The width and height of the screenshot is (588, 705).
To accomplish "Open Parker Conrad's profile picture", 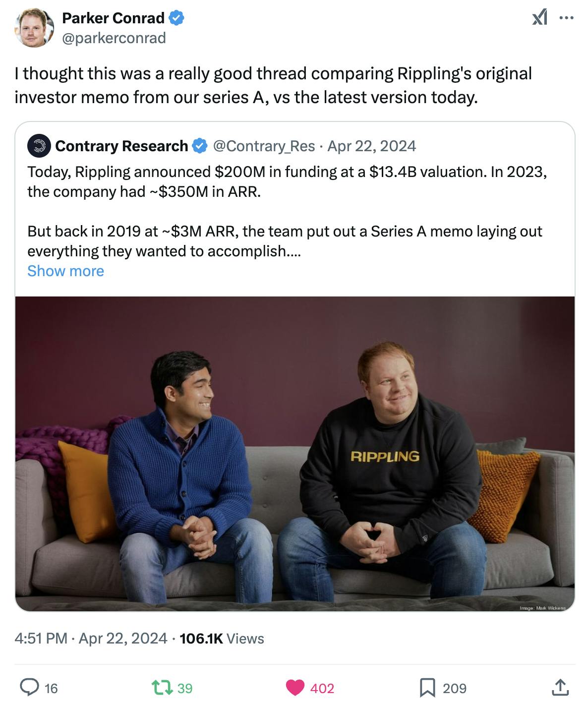I will [x=34, y=28].
